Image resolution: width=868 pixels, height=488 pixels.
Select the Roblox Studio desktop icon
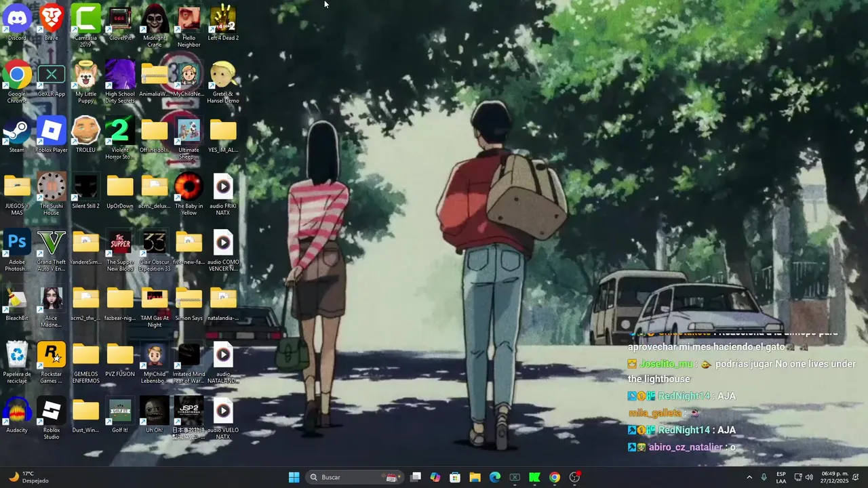(x=52, y=418)
